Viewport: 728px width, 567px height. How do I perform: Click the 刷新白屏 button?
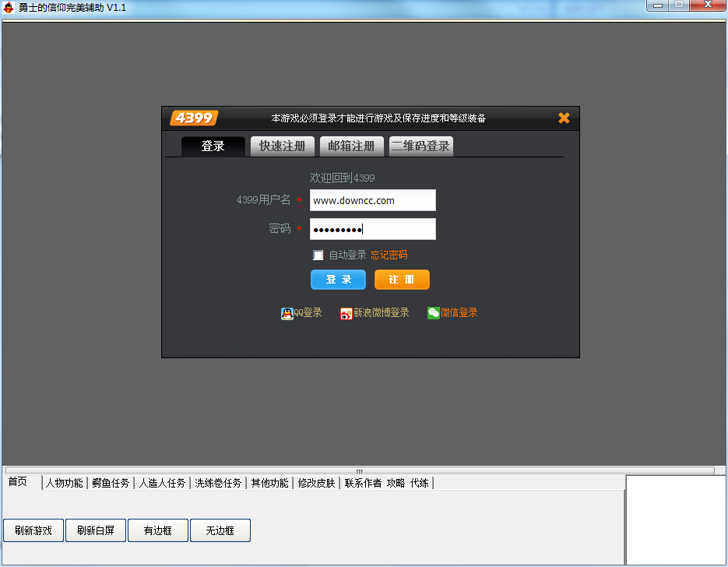[96, 530]
